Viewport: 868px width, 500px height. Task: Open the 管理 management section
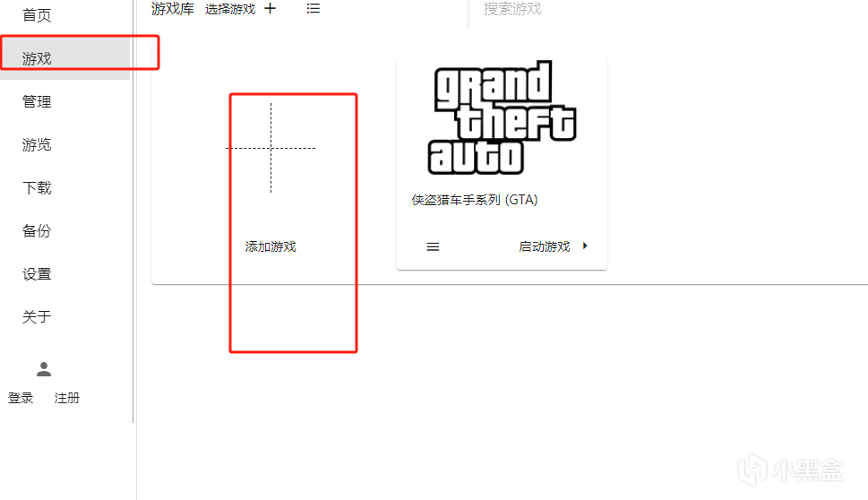click(37, 101)
